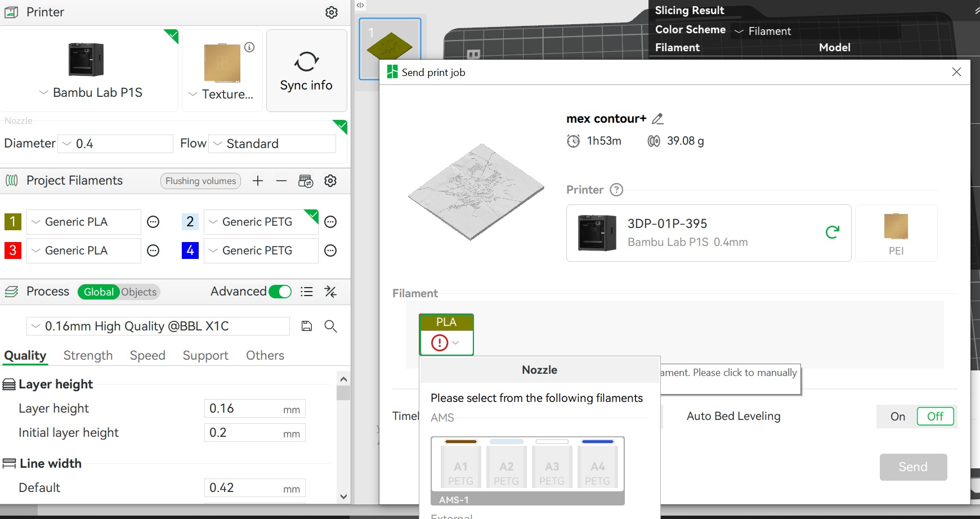The image size is (980, 519).
Task: Open Color Scheme Filament dropdown
Action: 816,31
